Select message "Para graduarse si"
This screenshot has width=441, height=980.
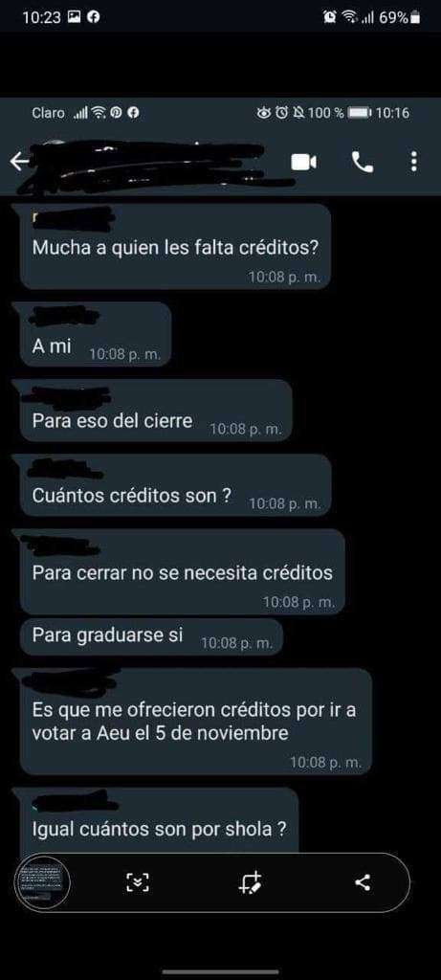(x=152, y=636)
